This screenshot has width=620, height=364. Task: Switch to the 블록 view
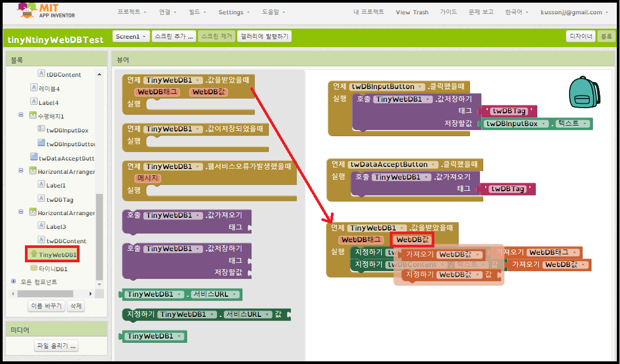[606, 37]
